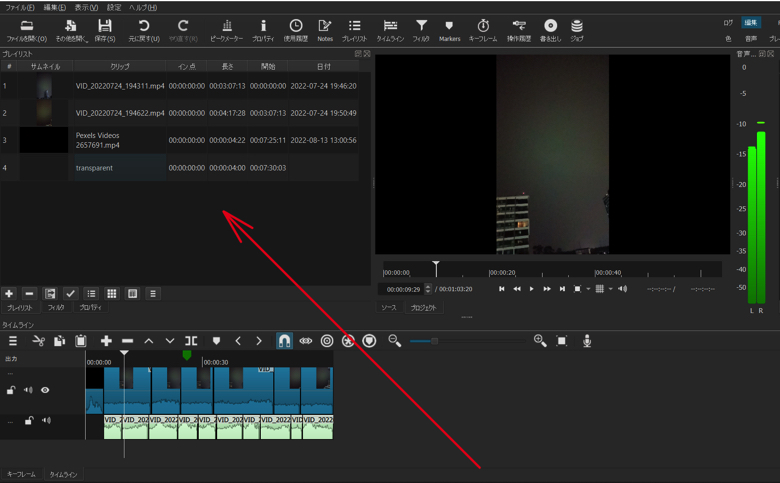The image size is (780, 483).
Task: Zoom timeline to fit icon
Action: (562, 341)
